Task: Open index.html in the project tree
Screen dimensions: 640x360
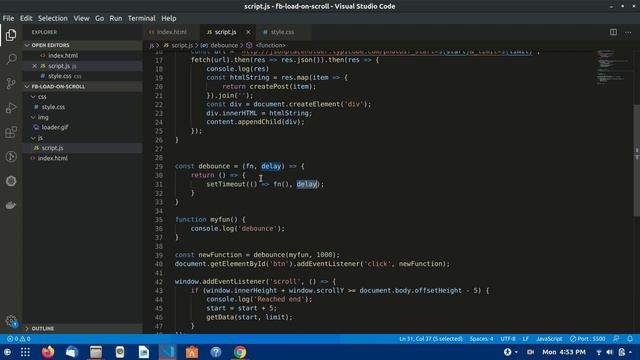Action: [53, 158]
